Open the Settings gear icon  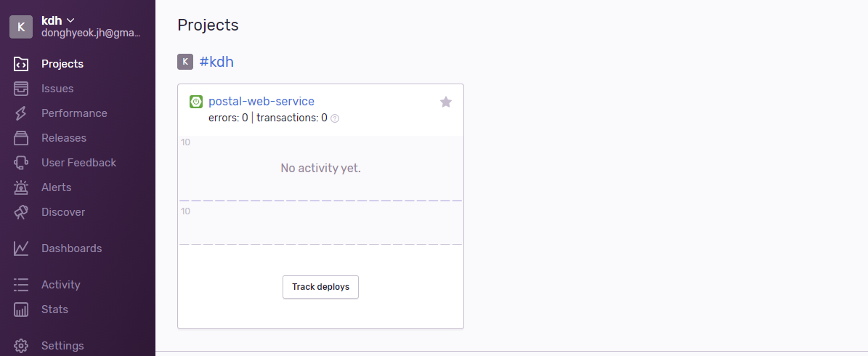pos(21,346)
